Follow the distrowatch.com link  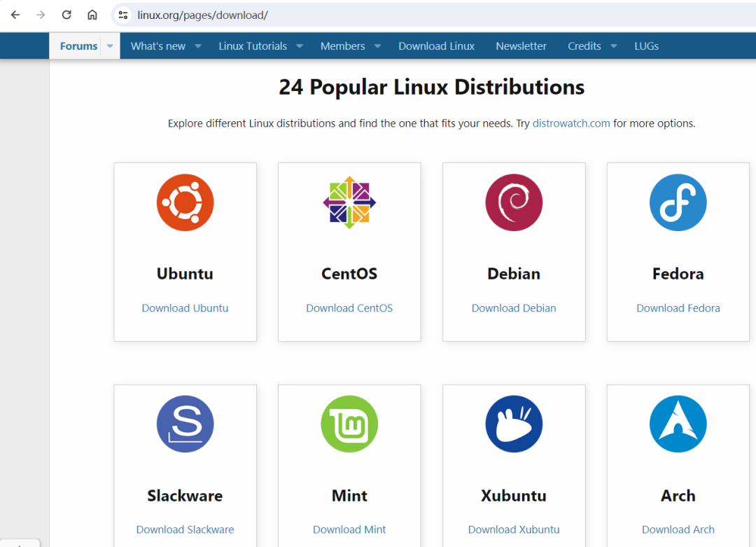(571, 123)
